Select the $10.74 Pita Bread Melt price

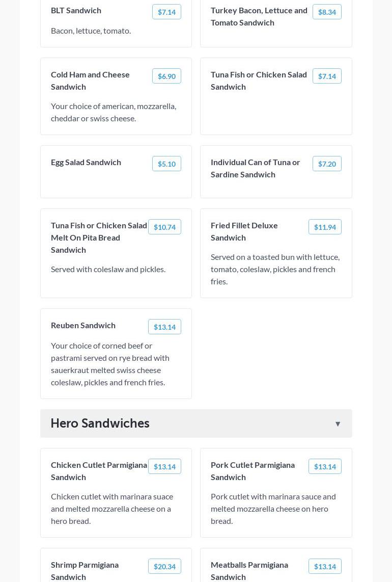tap(164, 227)
